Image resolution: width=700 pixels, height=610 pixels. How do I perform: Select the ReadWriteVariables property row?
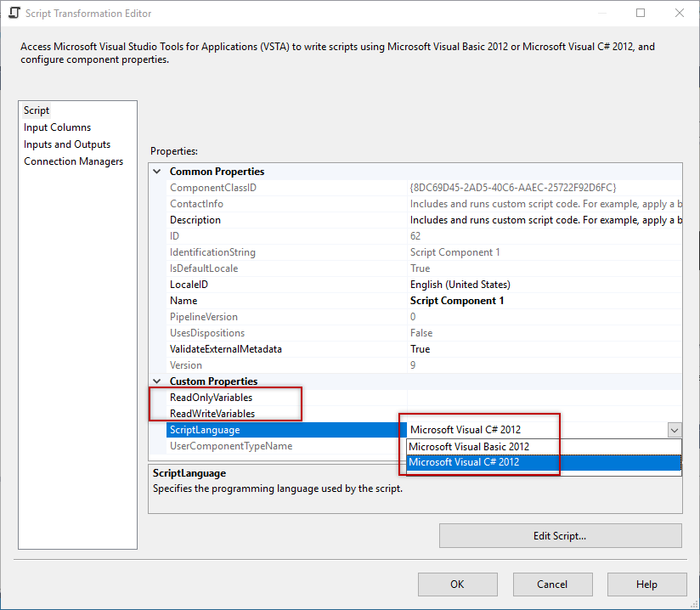click(x=214, y=413)
